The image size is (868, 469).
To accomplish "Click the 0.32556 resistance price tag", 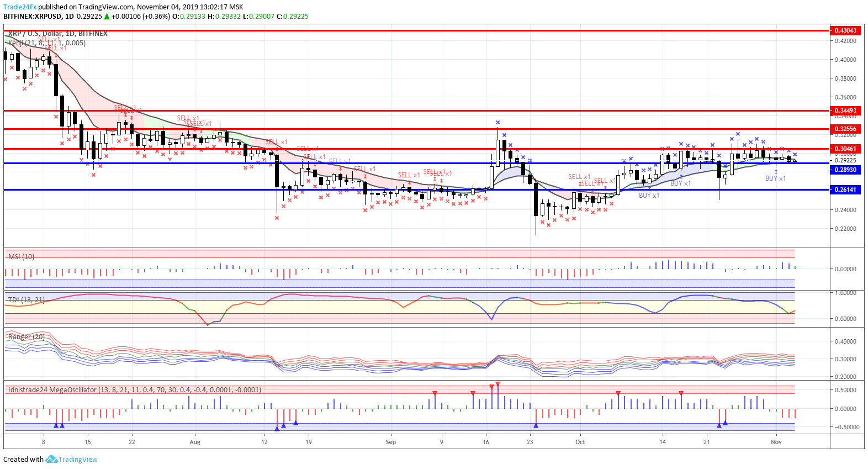I will point(845,129).
